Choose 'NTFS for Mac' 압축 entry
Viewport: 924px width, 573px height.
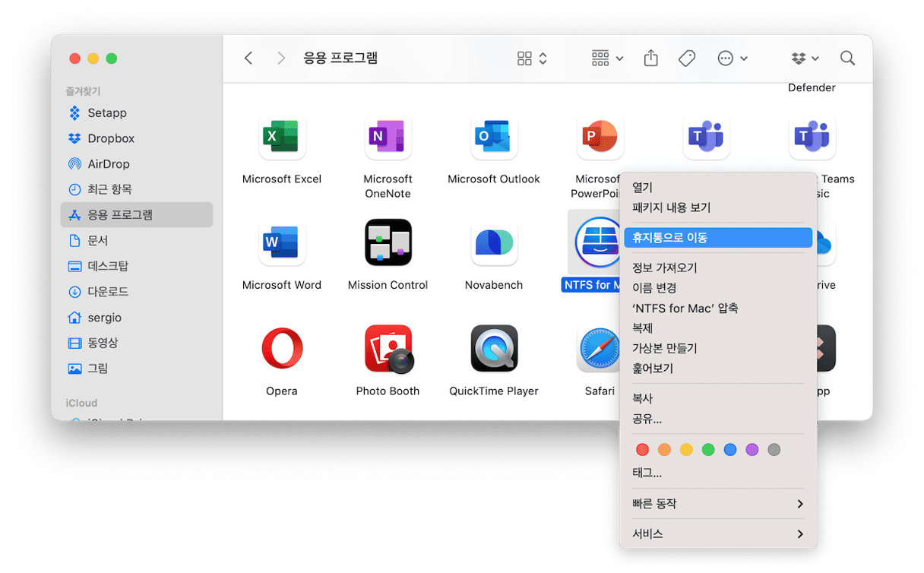click(718, 309)
